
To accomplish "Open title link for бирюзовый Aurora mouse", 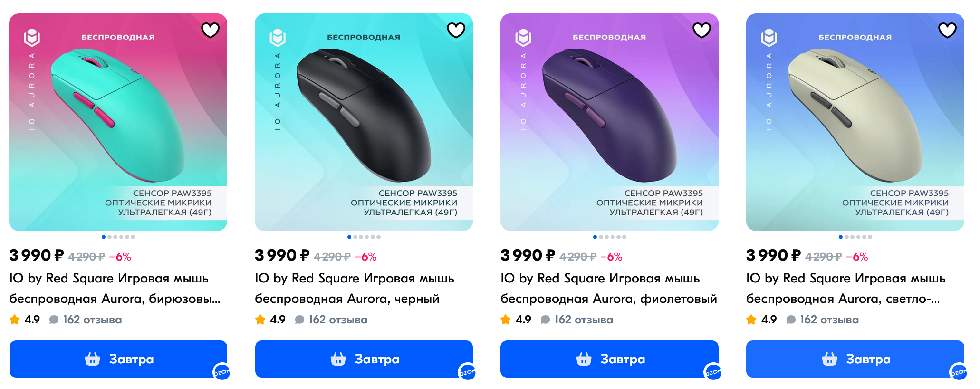I will pyautogui.click(x=115, y=289).
